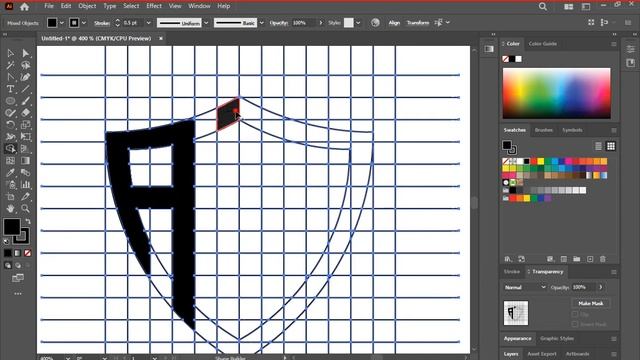
Task: Open Edit Toolbar three-dots button
Action: pos(18,293)
